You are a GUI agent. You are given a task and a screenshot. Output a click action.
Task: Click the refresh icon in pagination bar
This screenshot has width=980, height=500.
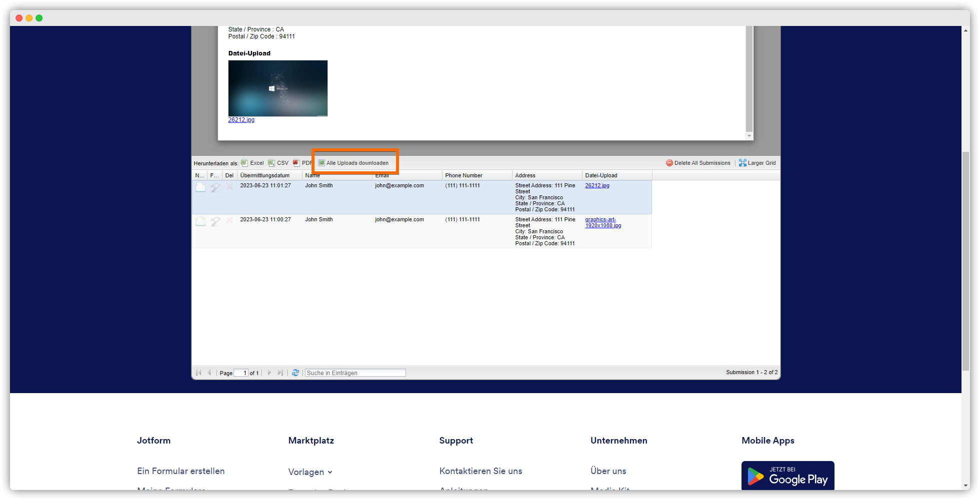click(x=295, y=373)
